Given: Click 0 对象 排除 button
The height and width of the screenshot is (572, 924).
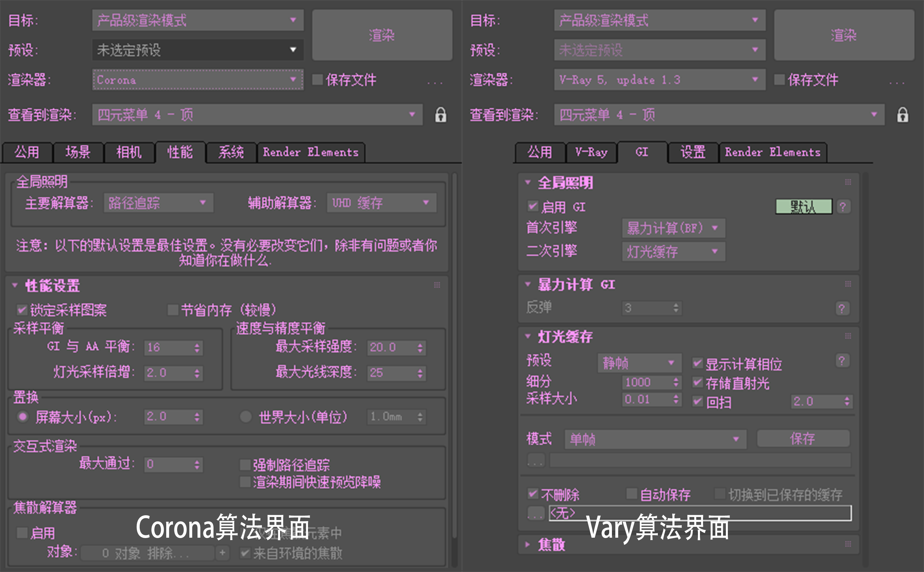Looking at the screenshot, I should (x=148, y=553).
